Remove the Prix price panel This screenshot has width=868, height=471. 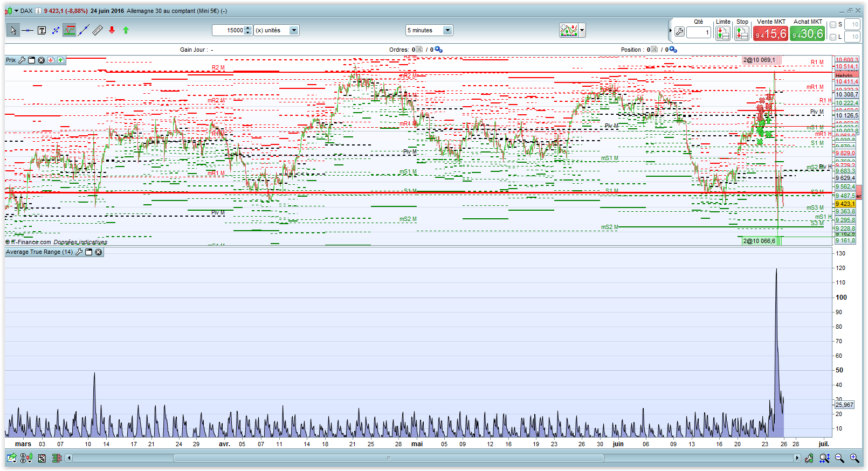pos(41,60)
